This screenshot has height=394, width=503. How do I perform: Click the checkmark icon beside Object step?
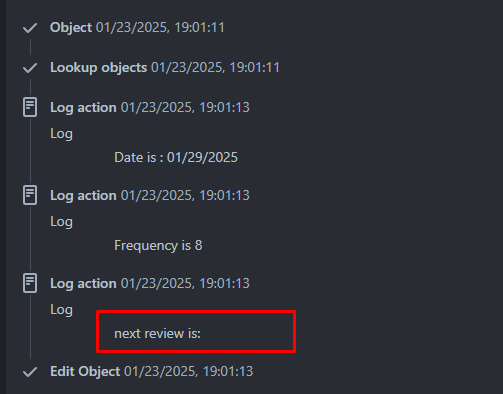point(30,28)
